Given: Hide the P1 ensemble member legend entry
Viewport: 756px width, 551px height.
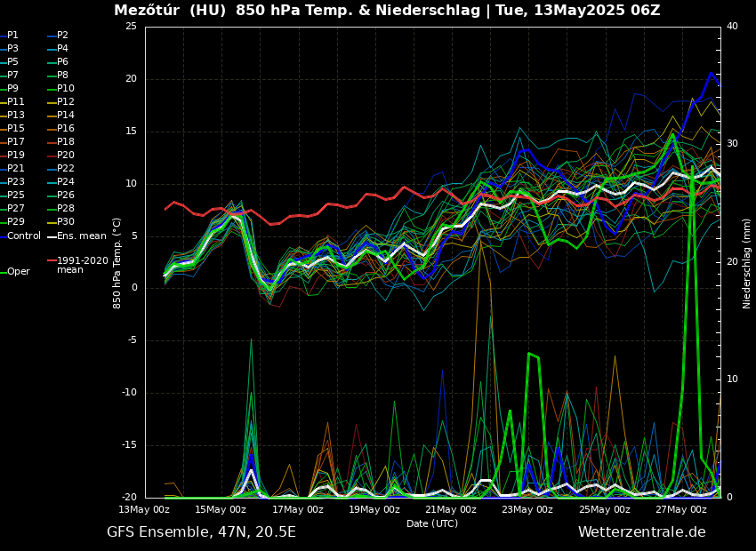Looking at the screenshot, I should click(12, 36).
